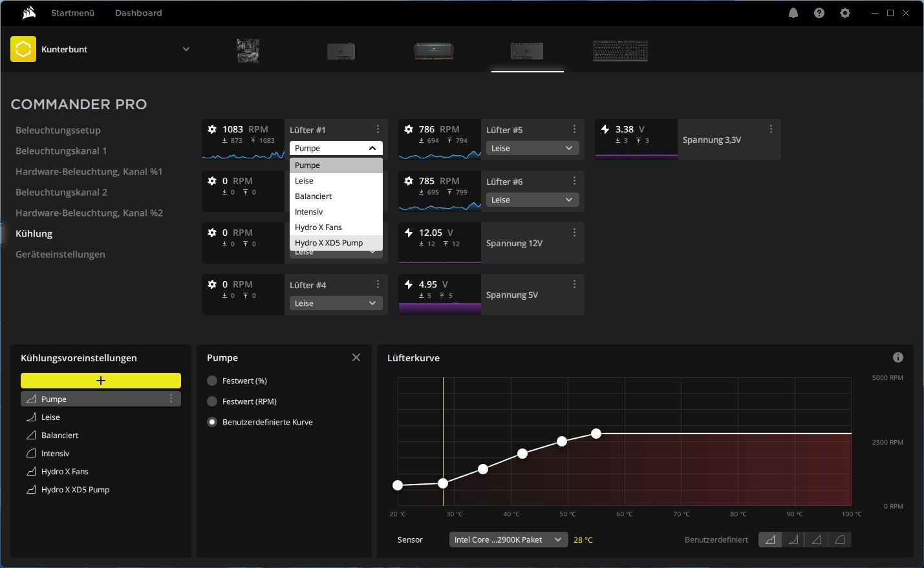Collapse the Lüfter #1 Pumpe dropdown
924x568 pixels.
[x=336, y=148]
